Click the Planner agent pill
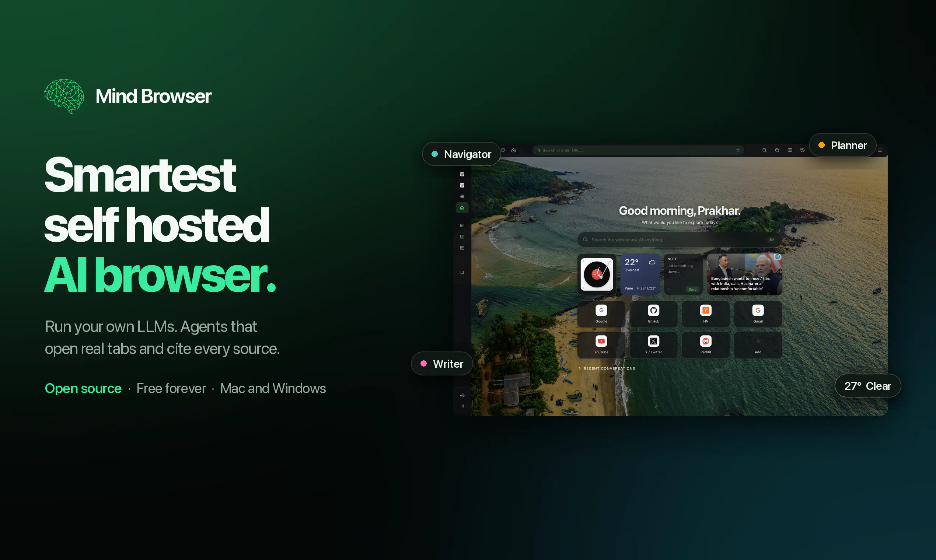 click(842, 145)
